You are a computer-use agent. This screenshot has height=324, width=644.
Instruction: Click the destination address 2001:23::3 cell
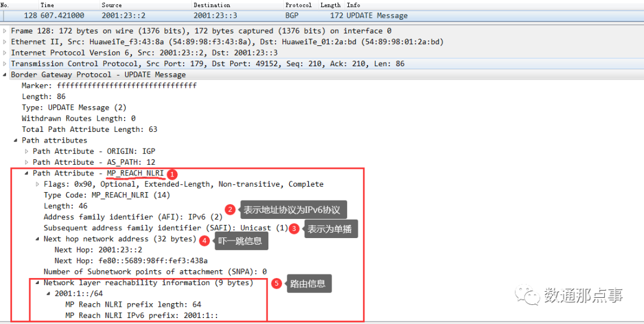click(x=216, y=16)
